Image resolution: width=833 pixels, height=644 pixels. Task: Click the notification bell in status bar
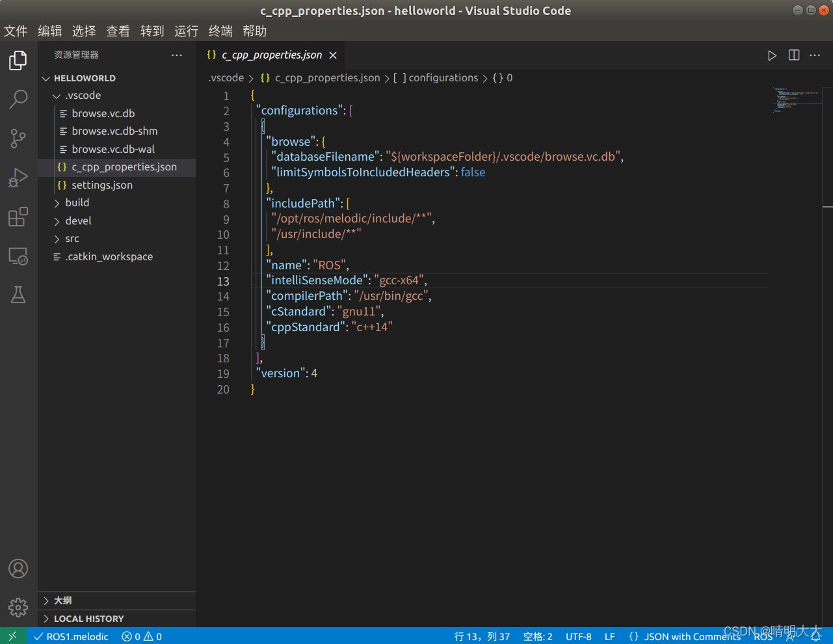815,636
